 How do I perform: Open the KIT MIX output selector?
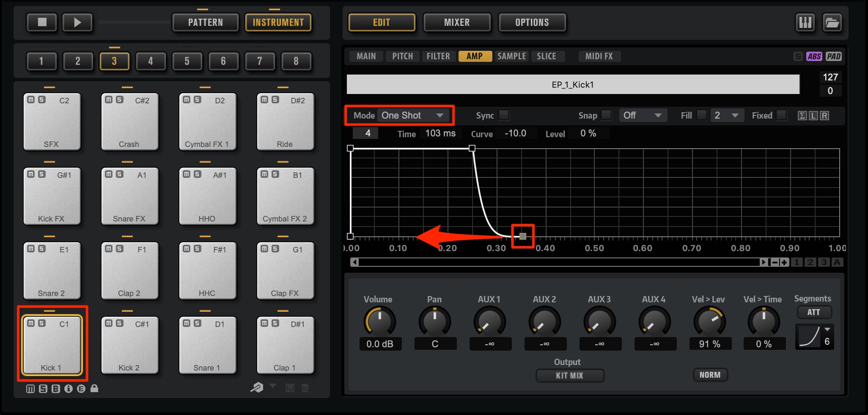569,376
